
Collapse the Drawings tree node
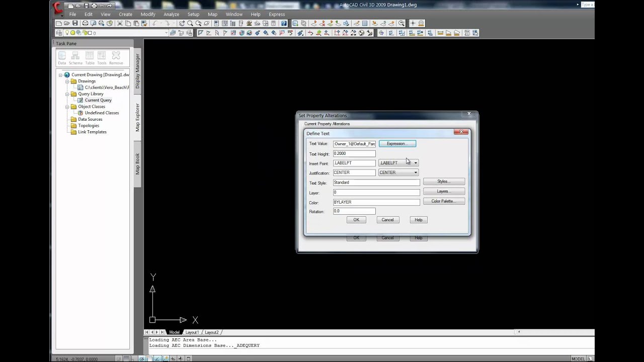click(67, 81)
